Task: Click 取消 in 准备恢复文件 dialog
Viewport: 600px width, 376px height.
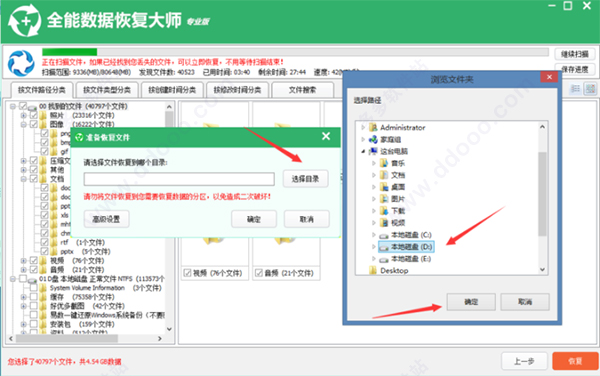Action: coord(307,219)
